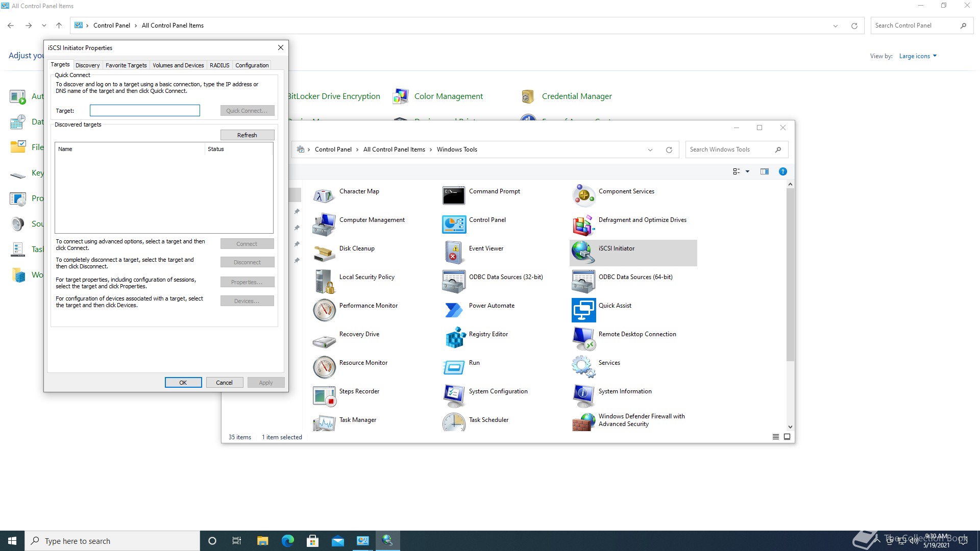980x551 pixels.
Task: Click the Target input field
Action: (145, 111)
